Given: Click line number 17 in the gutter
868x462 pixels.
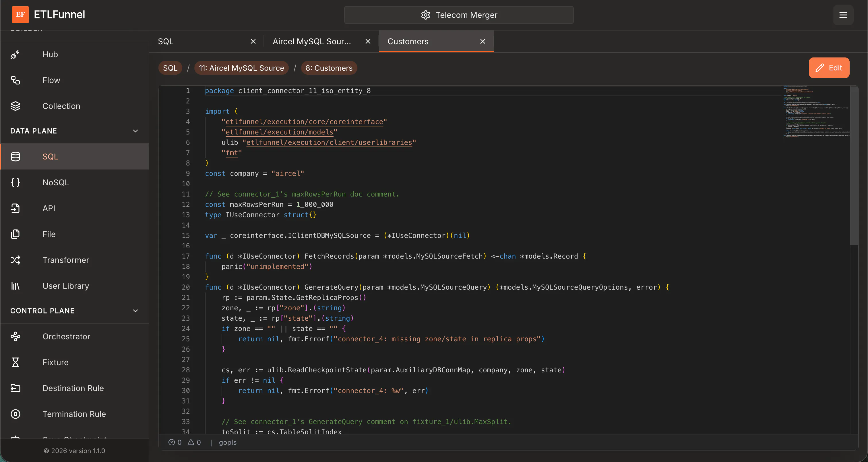Looking at the screenshot, I should (x=186, y=256).
